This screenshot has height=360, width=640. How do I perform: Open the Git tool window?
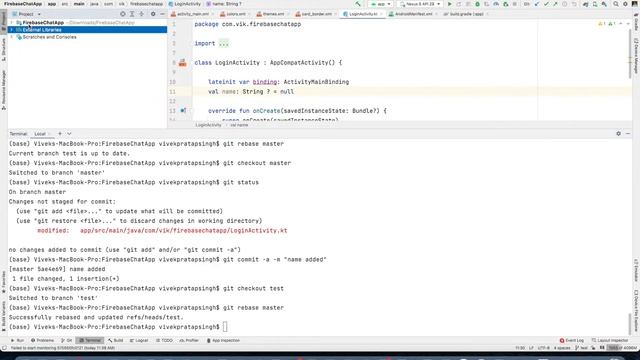tap(67, 340)
